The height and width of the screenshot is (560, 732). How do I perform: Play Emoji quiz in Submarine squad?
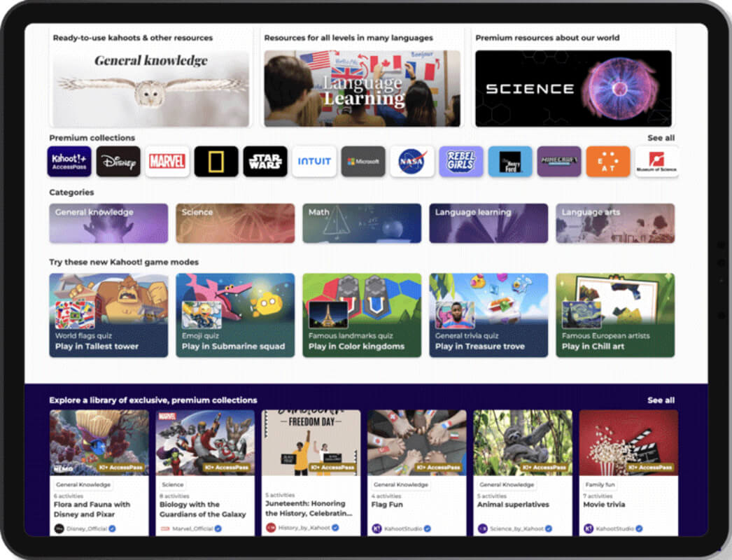click(235, 315)
